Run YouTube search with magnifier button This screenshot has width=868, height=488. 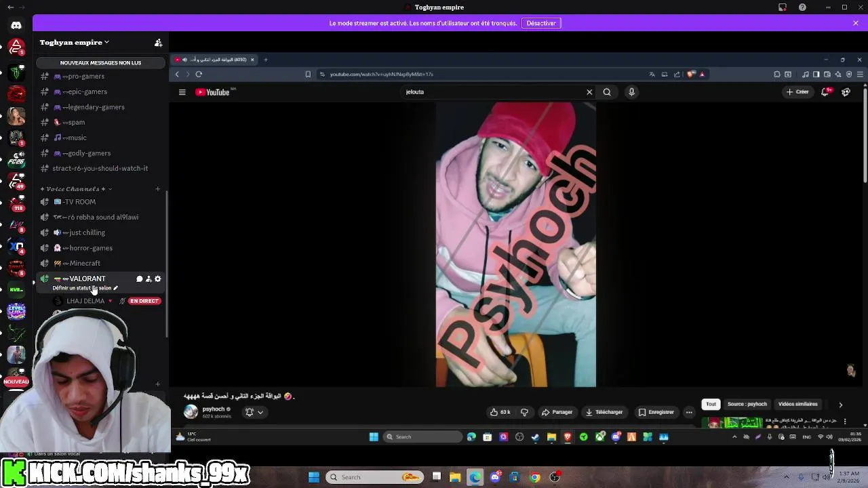pyautogui.click(x=607, y=92)
